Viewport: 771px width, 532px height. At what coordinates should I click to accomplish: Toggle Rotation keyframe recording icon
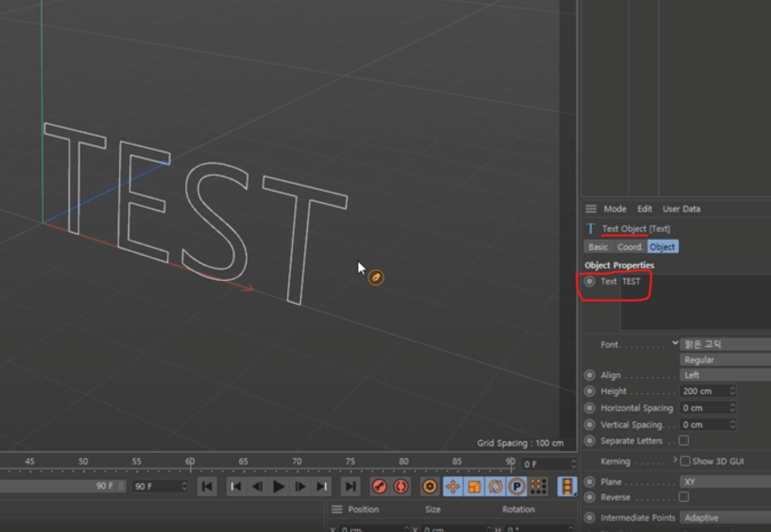click(496, 486)
